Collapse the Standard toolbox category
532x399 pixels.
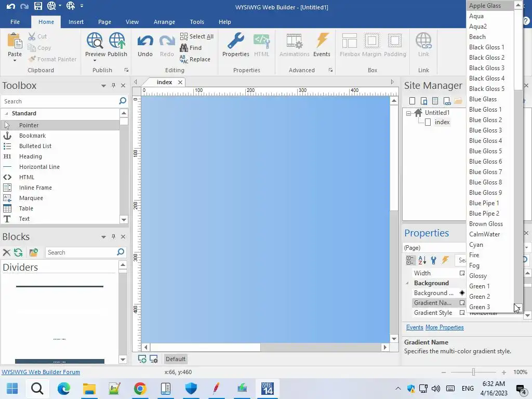pyautogui.click(x=6, y=113)
